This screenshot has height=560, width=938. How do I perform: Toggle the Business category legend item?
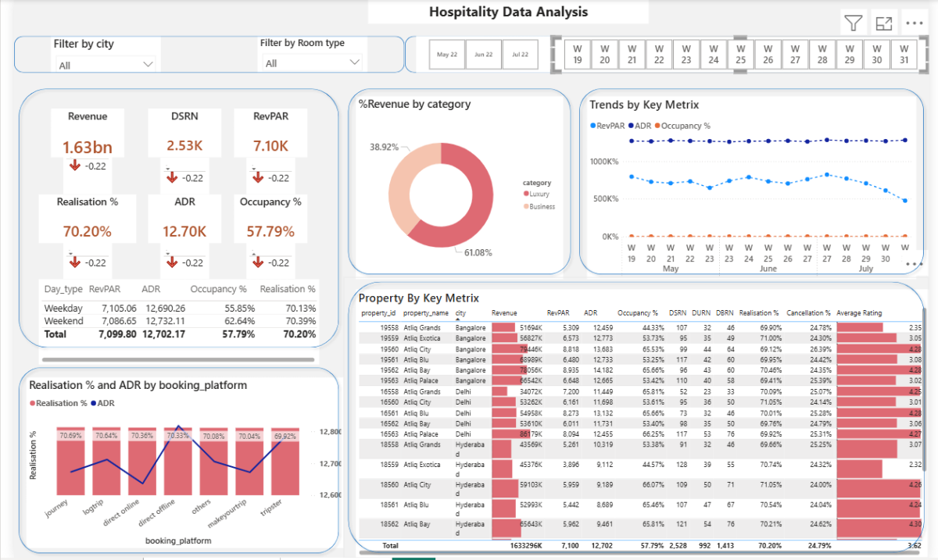[540, 206]
